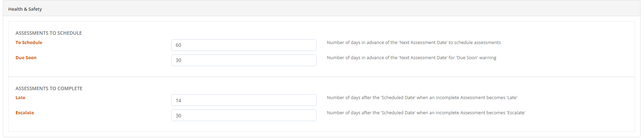
Task: Click into the Late days field showing 14
Action: coord(244,100)
